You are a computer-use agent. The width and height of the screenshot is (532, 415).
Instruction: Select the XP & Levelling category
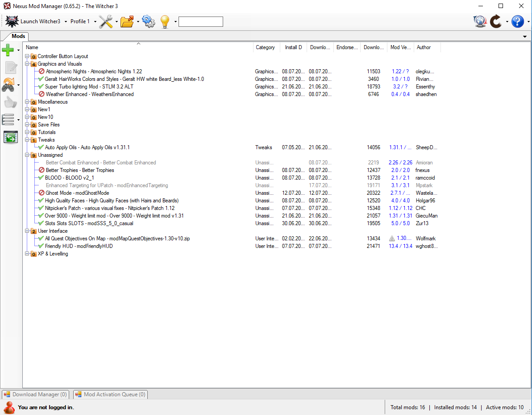tap(53, 254)
